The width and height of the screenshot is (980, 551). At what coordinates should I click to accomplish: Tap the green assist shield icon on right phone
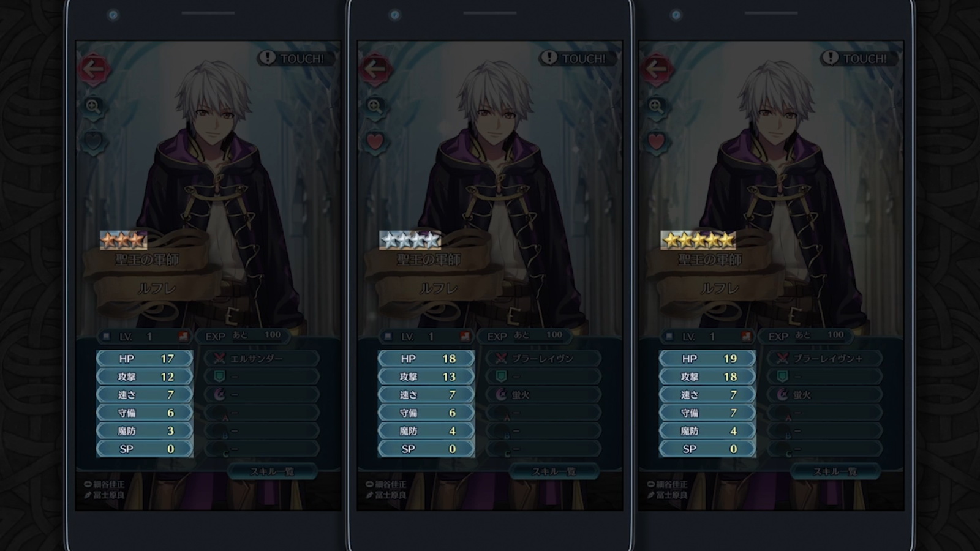pos(782,376)
